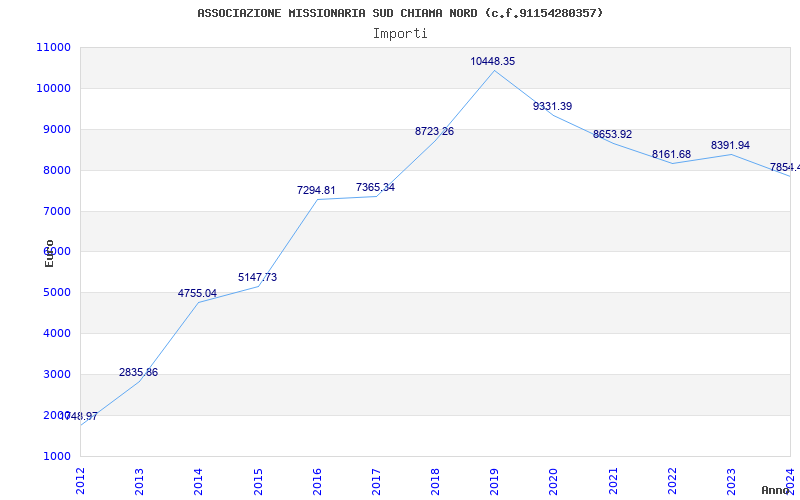Click the 2015 x-axis year label
The image size is (800, 500).
258,481
